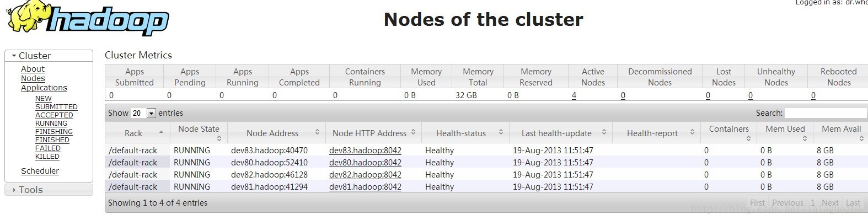The width and height of the screenshot is (868, 220).
Task: Open dev83.hadoop:8042 node HTTP address
Action: tap(365, 151)
